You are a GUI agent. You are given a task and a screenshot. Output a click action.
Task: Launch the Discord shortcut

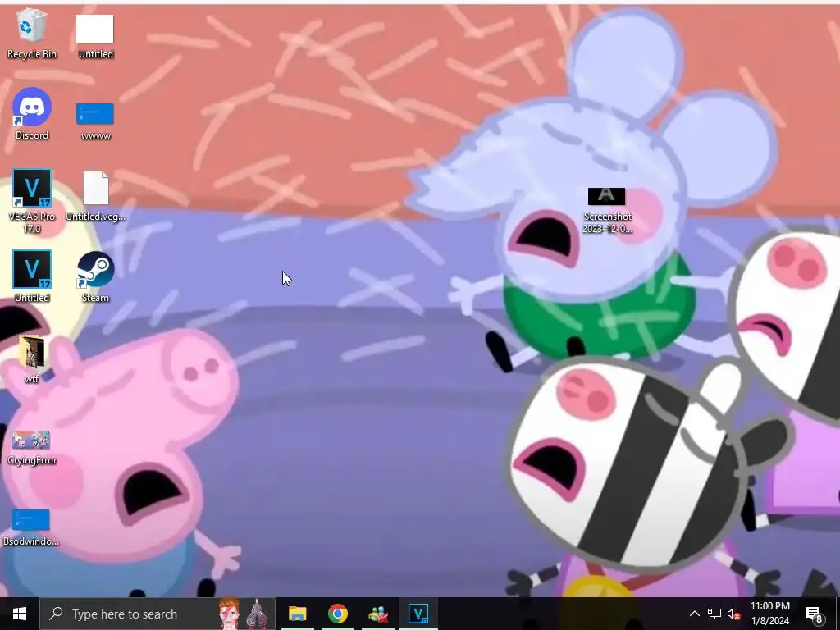coord(32,113)
